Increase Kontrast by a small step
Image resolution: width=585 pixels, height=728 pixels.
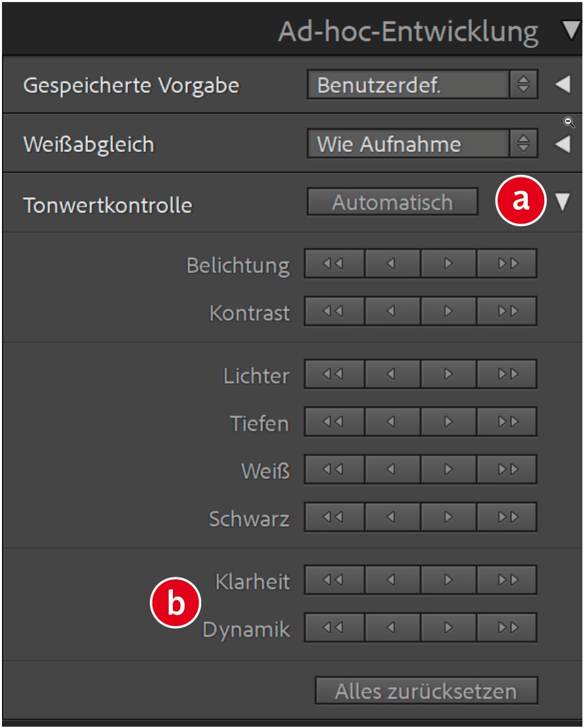449,312
